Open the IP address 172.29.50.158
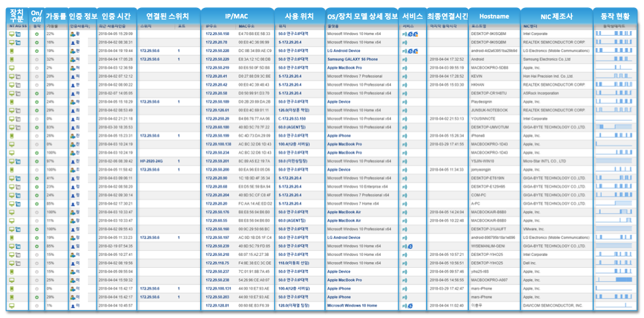The width and height of the screenshot is (644, 318). (x=217, y=34)
